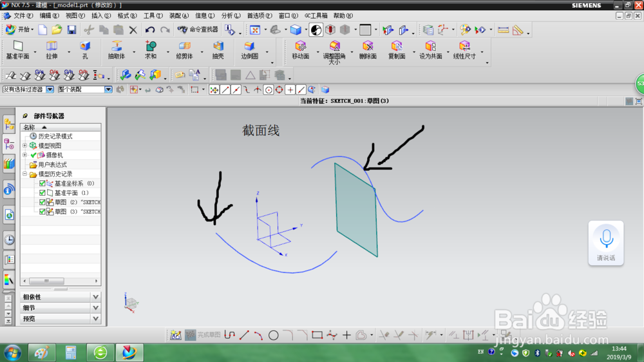Toggle the 草图 (2) SKETCH checkbox
The width and height of the screenshot is (644, 362).
pyautogui.click(x=43, y=202)
